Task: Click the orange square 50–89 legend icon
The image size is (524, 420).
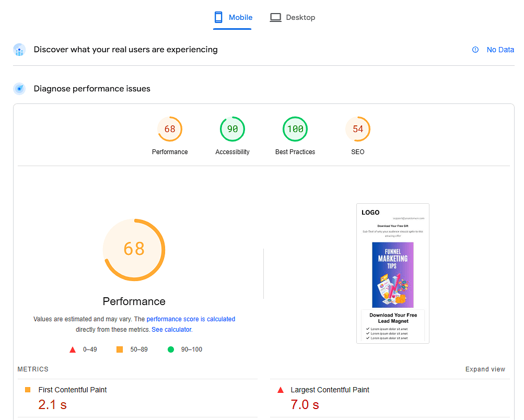Action: (x=120, y=349)
